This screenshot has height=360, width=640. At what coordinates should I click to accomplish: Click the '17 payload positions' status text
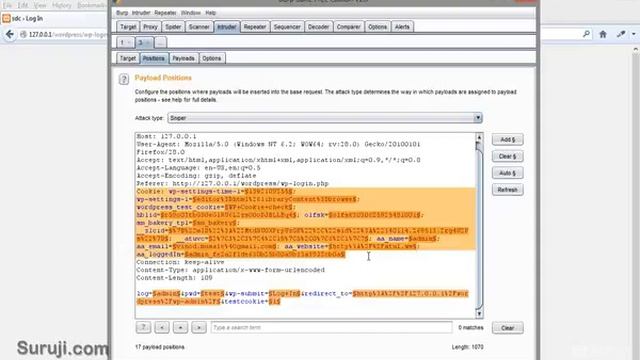coord(160,347)
